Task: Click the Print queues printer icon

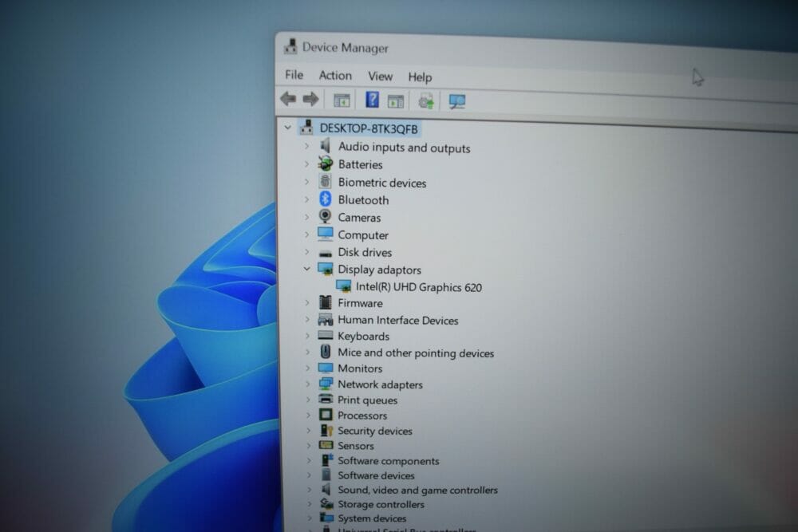Action: 326,399
